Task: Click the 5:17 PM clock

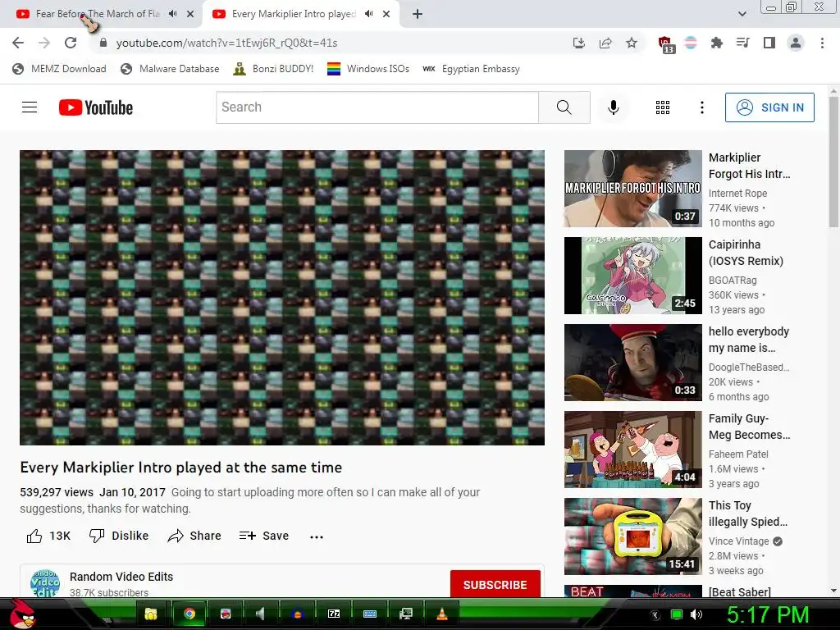Action: (767, 614)
